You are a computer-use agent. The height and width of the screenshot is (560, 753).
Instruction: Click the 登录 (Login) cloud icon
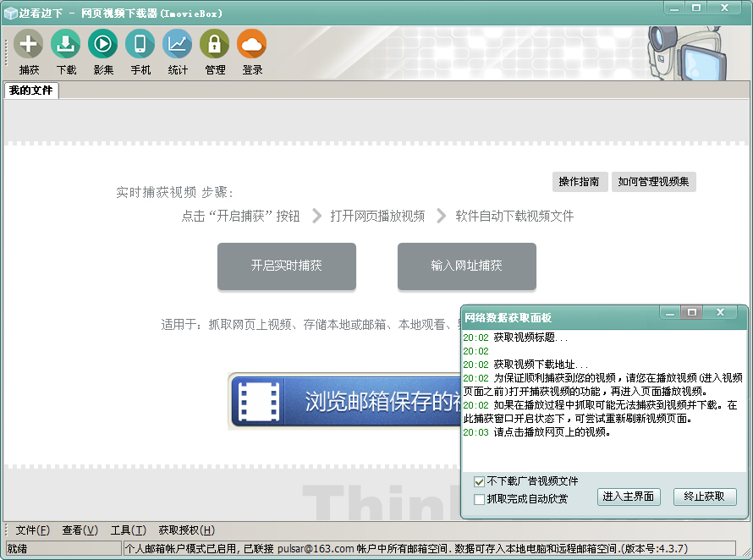tap(252, 44)
